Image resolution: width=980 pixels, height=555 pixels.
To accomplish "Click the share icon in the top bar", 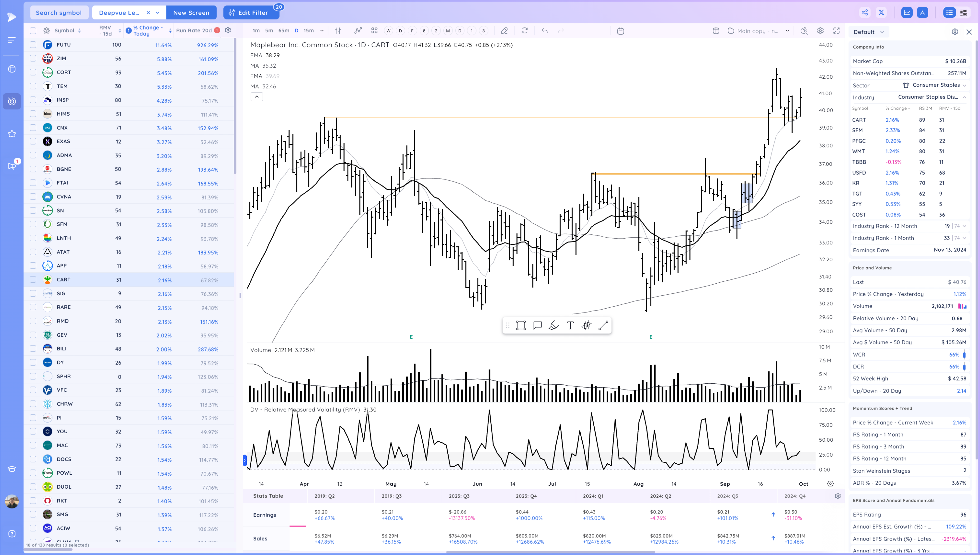I will pos(865,12).
